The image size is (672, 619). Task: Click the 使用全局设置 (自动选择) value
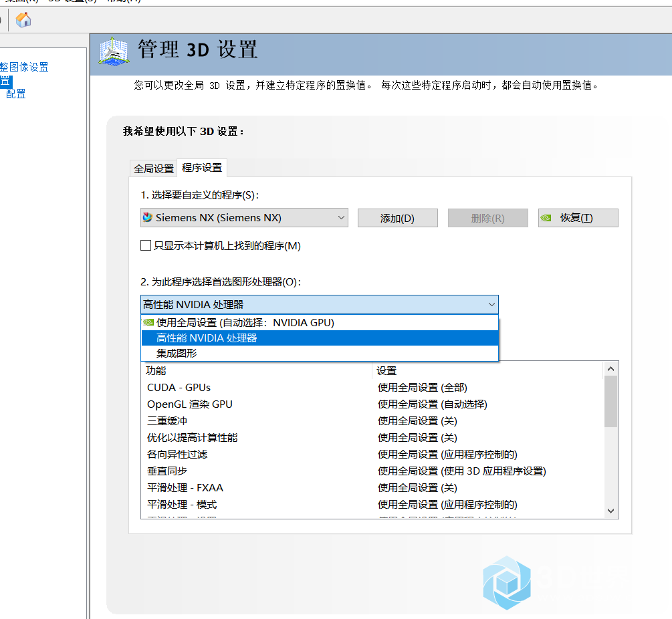[433, 404]
